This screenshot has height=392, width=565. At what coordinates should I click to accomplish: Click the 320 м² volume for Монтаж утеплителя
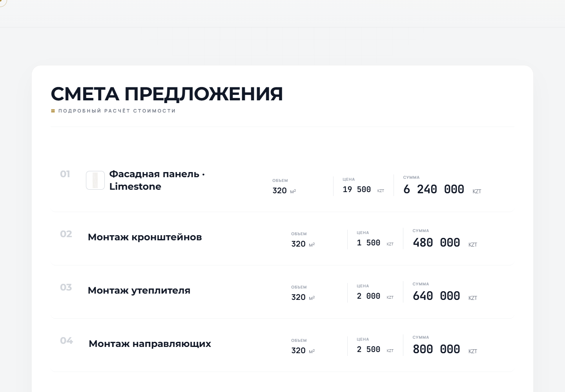(303, 297)
